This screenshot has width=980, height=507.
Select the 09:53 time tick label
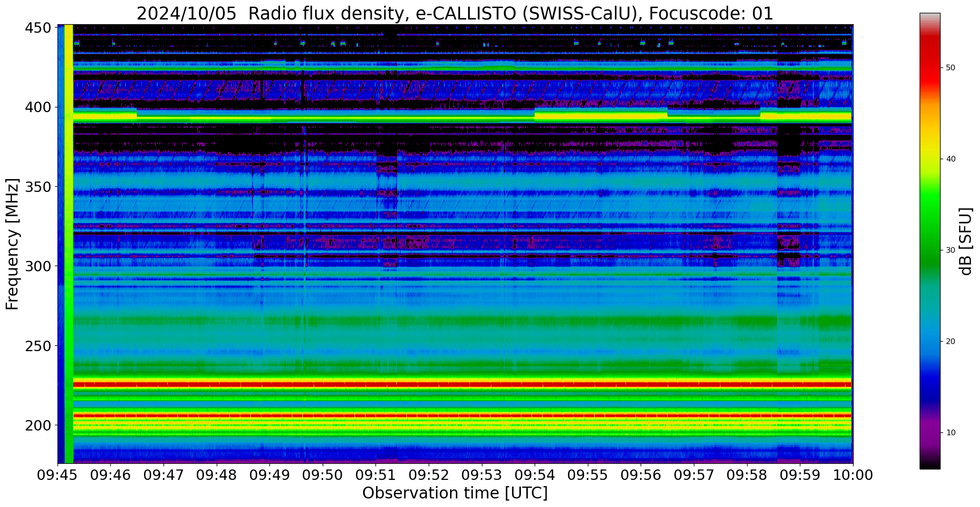click(482, 475)
